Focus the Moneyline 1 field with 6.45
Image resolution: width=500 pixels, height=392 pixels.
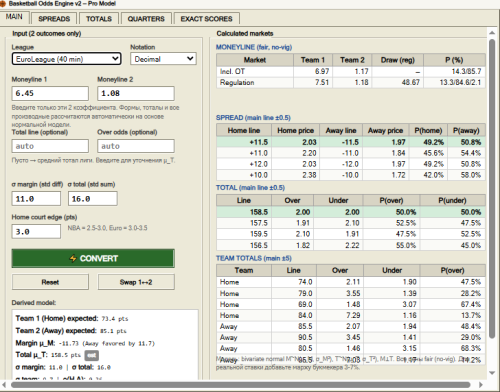(x=50, y=93)
